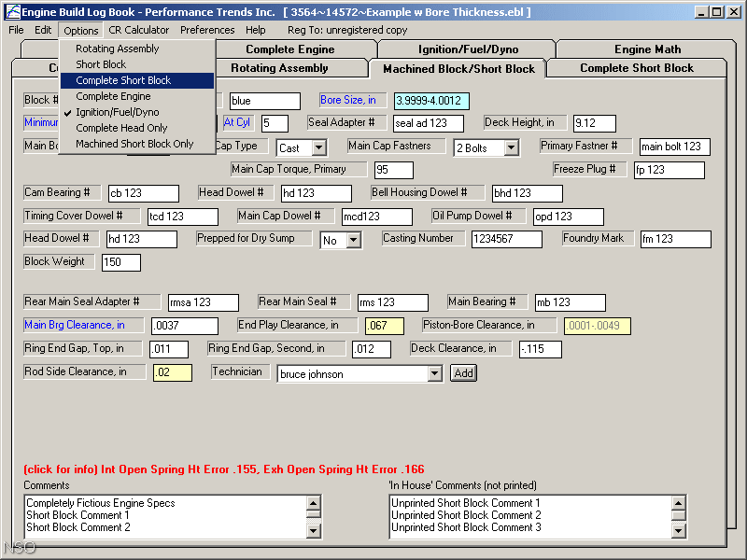747x560 pixels.
Task: Click Main Brg Clearance field .0037
Action: pyautogui.click(x=185, y=326)
